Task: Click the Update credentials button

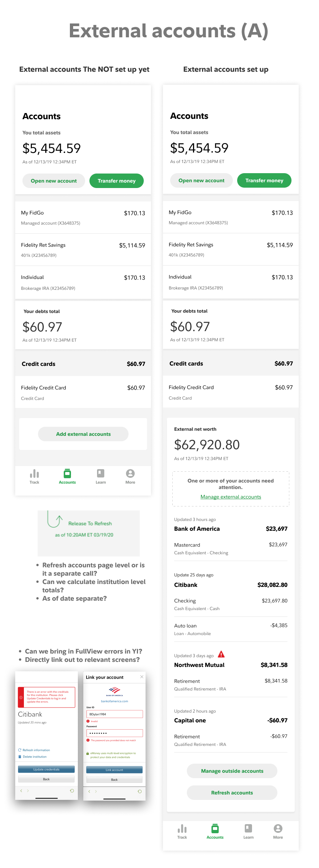Action: 46,769
